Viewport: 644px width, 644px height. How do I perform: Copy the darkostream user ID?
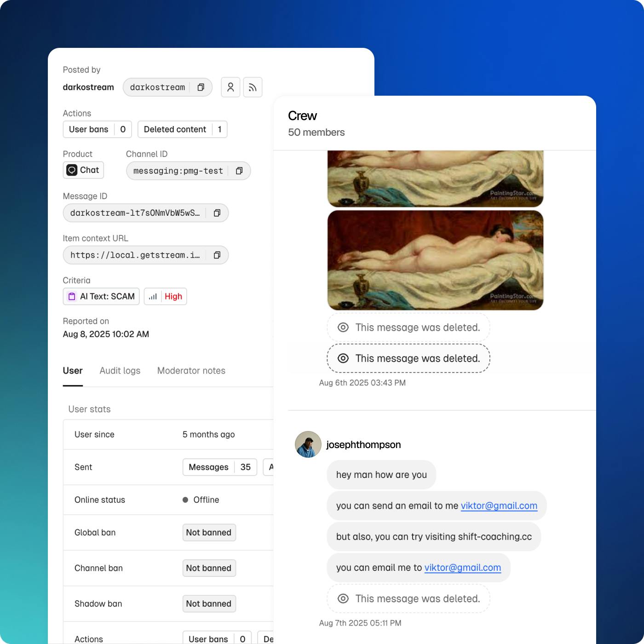coord(201,87)
